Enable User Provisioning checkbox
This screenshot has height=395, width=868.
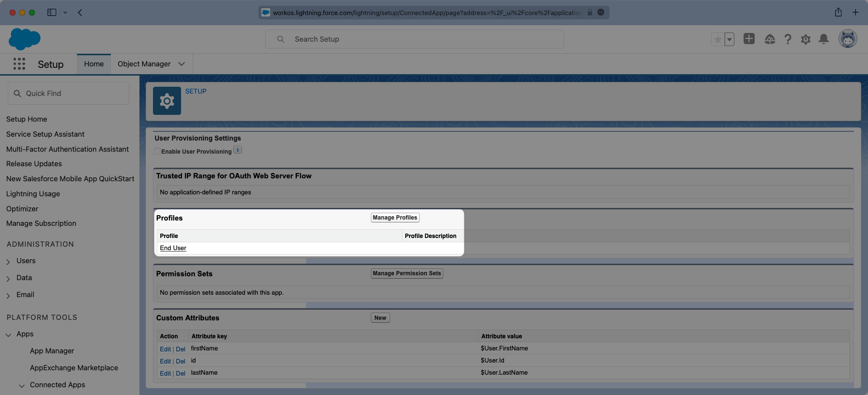pos(157,151)
